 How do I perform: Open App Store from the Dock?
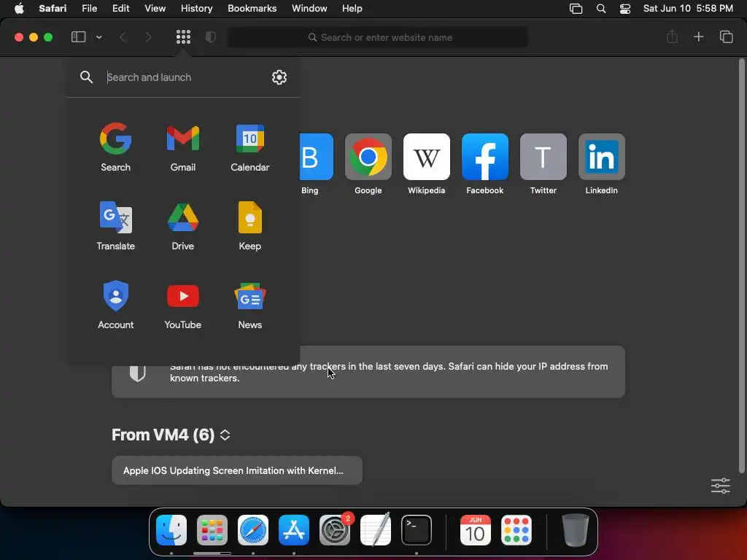(x=294, y=530)
